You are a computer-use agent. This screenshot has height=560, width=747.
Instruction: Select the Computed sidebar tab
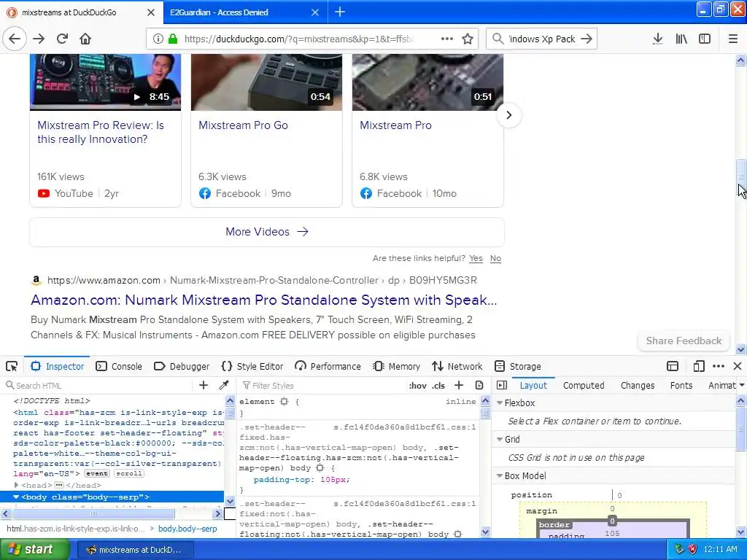coord(584,385)
